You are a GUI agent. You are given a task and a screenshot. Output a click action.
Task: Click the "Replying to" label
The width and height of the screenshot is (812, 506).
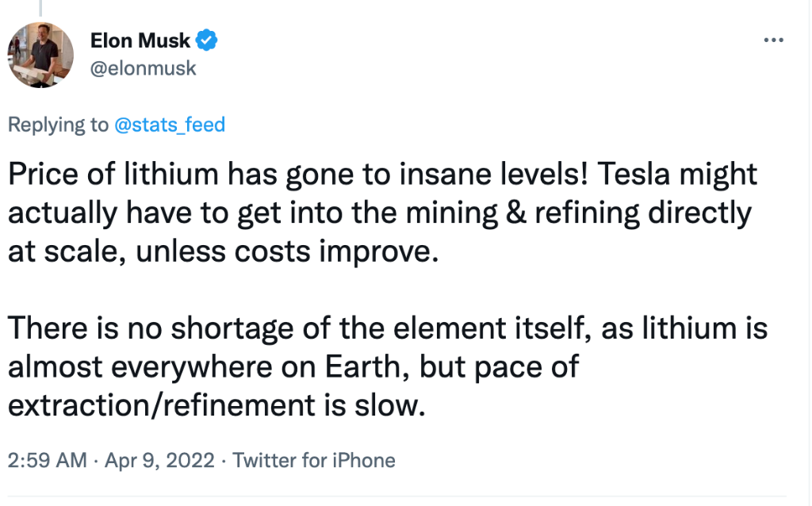pyautogui.click(x=59, y=125)
